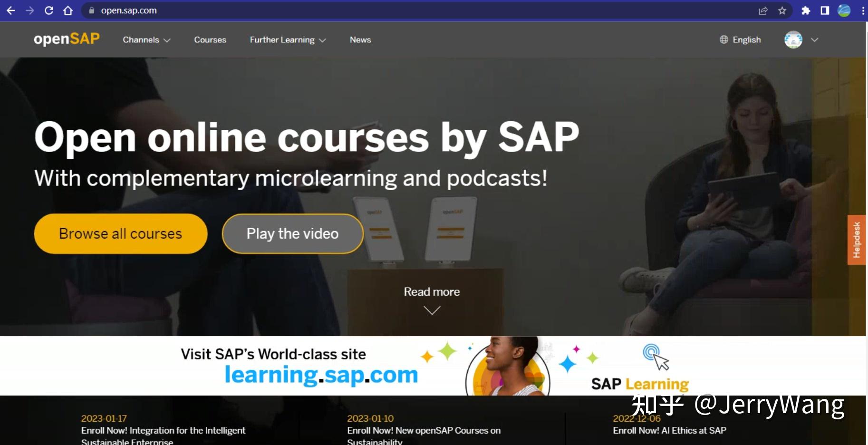The height and width of the screenshot is (445, 868).
Task: Navigate back using the browser back arrow
Action: (x=10, y=10)
